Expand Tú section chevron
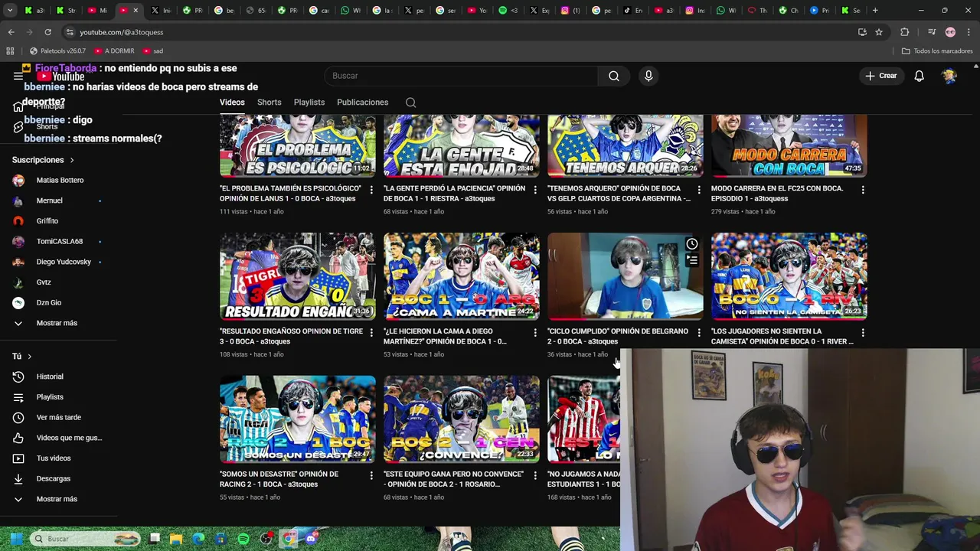 30,357
